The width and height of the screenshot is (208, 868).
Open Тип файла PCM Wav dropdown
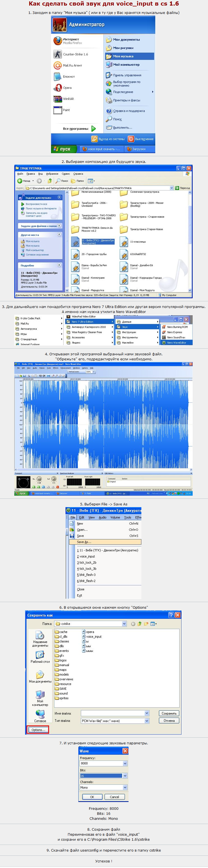point(147,721)
